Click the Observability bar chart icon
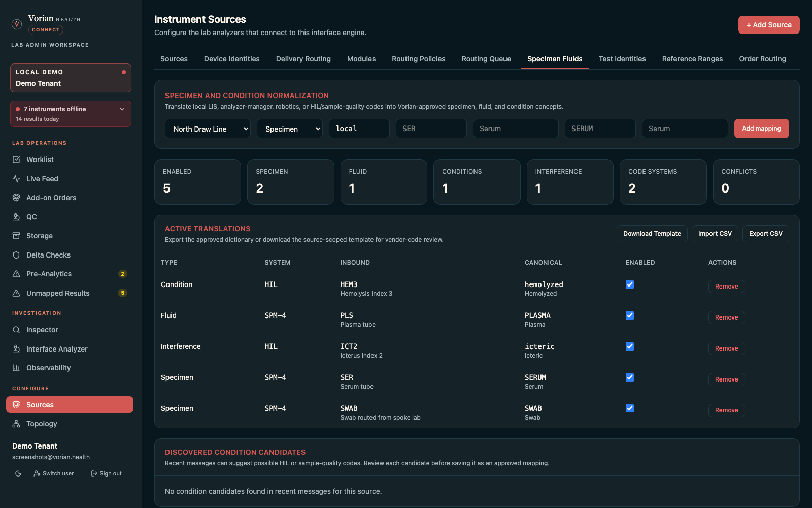 (x=16, y=368)
